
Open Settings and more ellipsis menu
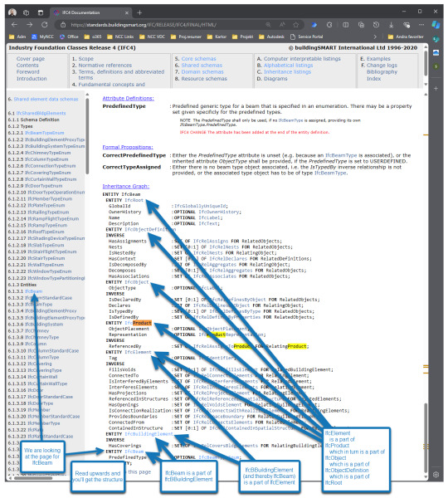[x=421, y=25]
